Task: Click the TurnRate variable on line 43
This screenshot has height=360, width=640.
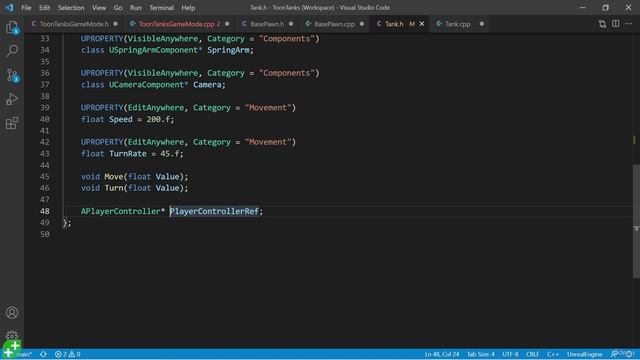Action: [x=128, y=153]
